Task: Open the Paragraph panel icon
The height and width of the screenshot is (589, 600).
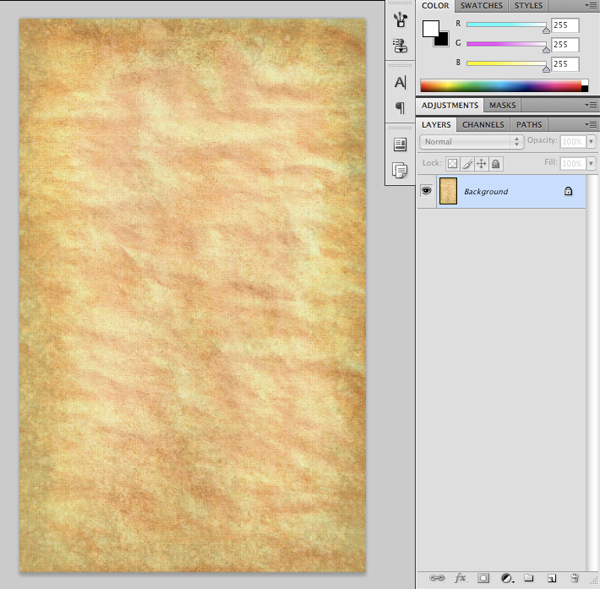Action: pyautogui.click(x=400, y=108)
